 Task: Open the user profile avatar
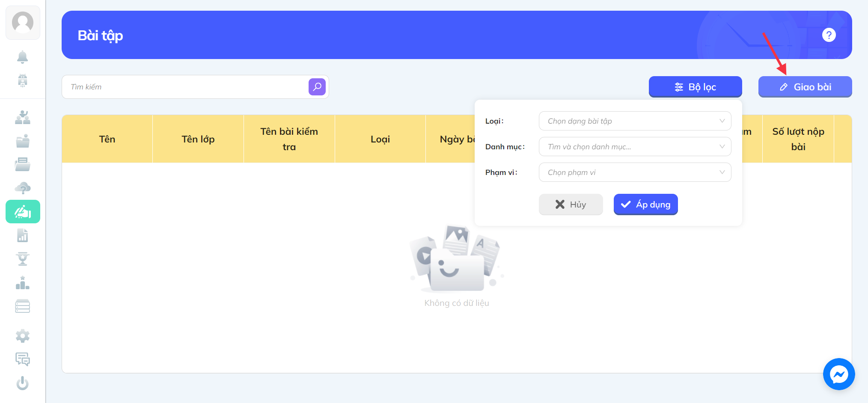(x=23, y=23)
